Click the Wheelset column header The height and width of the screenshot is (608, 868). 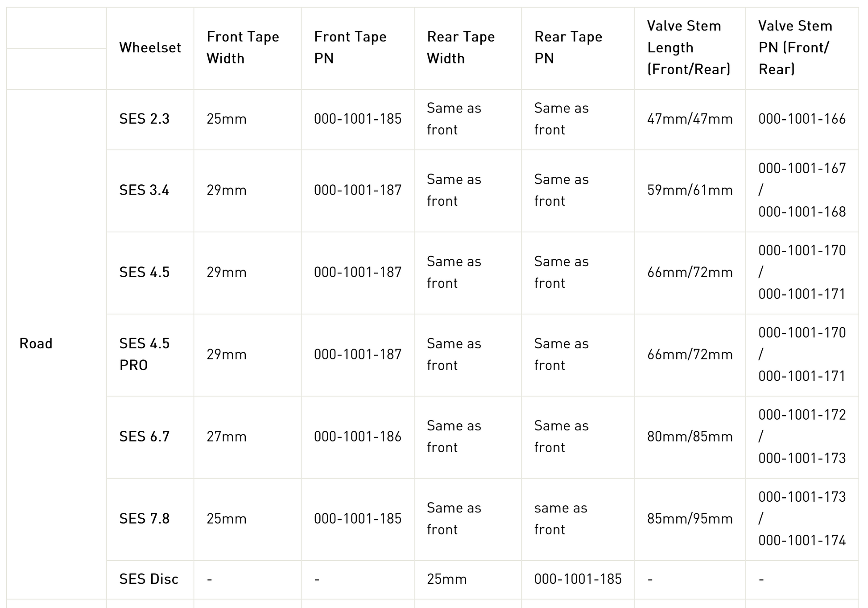pyautogui.click(x=150, y=47)
